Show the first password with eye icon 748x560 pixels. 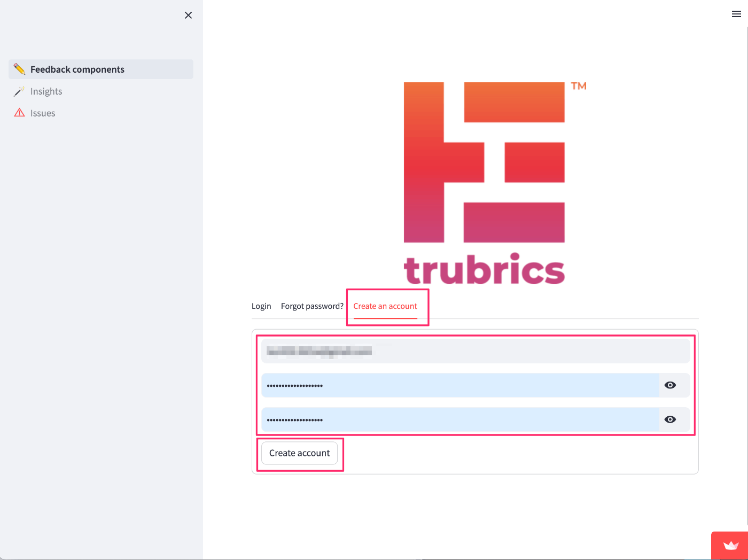click(x=670, y=385)
